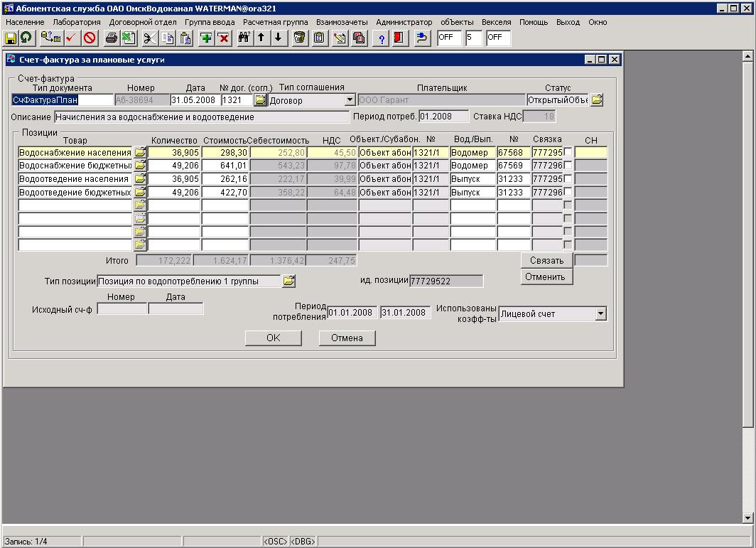Click the down arrow Next record icon
Image resolution: width=756 pixels, height=548 pixels.
pos(278,38)
